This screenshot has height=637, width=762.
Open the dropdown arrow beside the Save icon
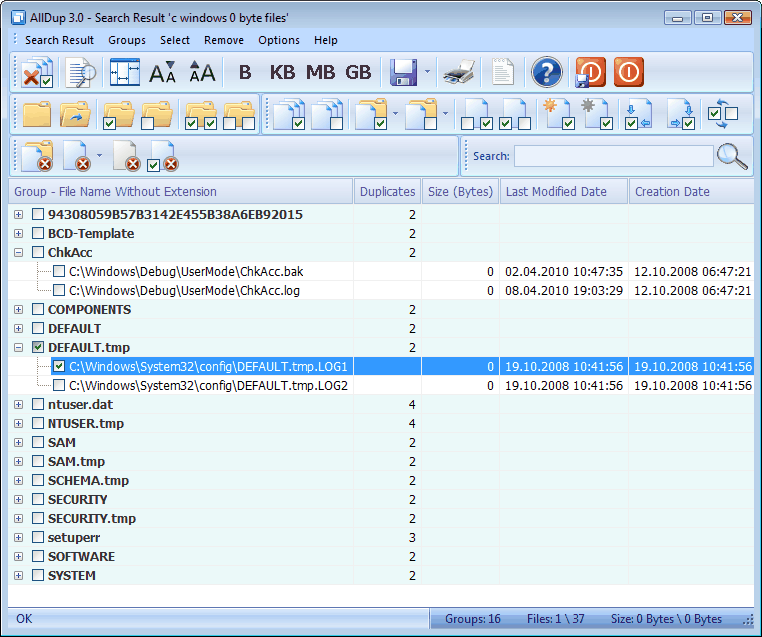[427, 72]
